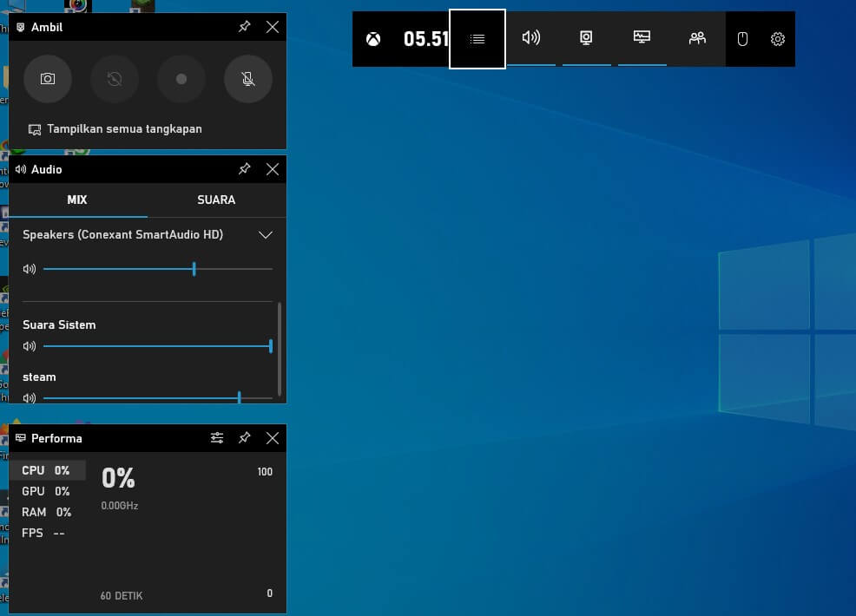Screen dimensions: 856x616
Task: Toggle the Performance widget in top bar
Action: click(642, 38)
